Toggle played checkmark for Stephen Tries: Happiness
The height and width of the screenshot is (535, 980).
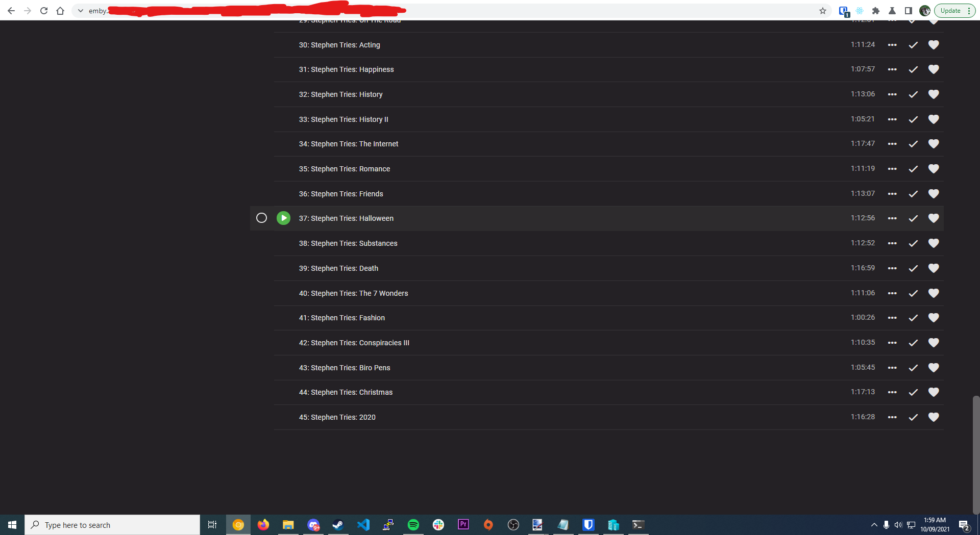coord(913,69)
